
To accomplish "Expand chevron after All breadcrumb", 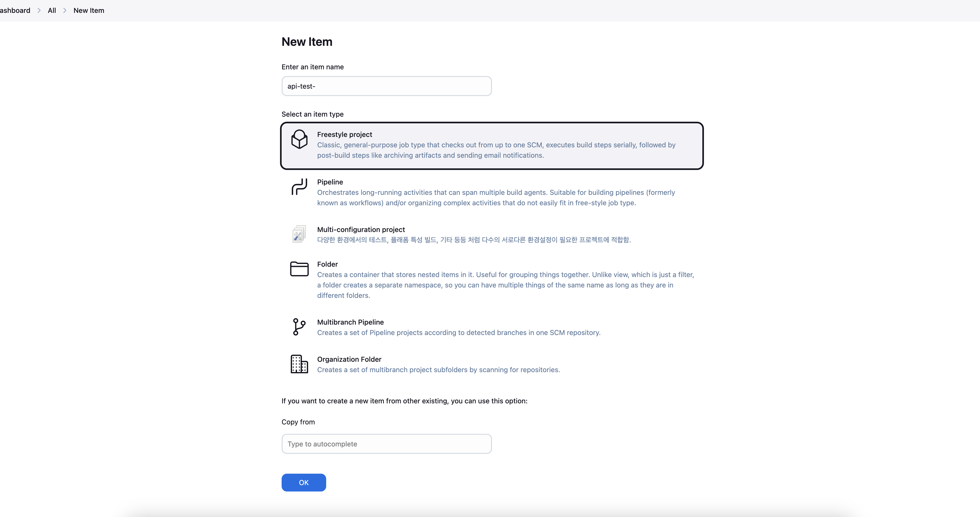I will (65, 11).
